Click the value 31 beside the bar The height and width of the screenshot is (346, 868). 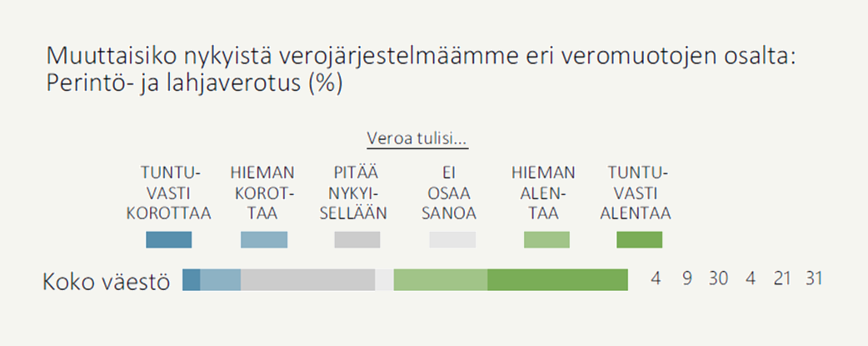814,279
